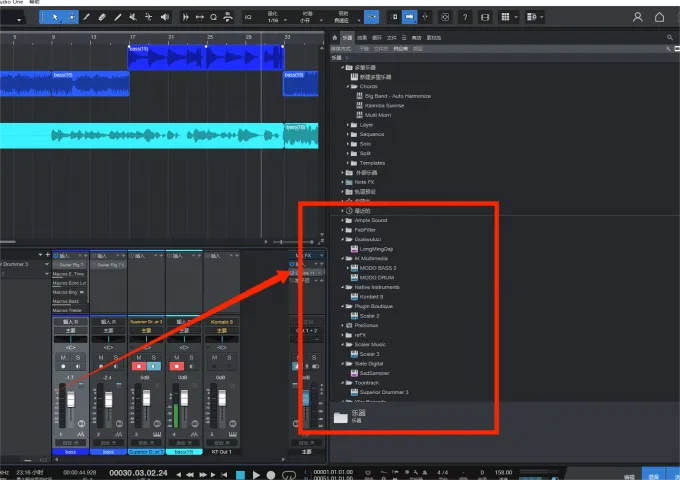
Task: Click the Guitar Rig 7 insert on channel 1
Action: point(70,265)
